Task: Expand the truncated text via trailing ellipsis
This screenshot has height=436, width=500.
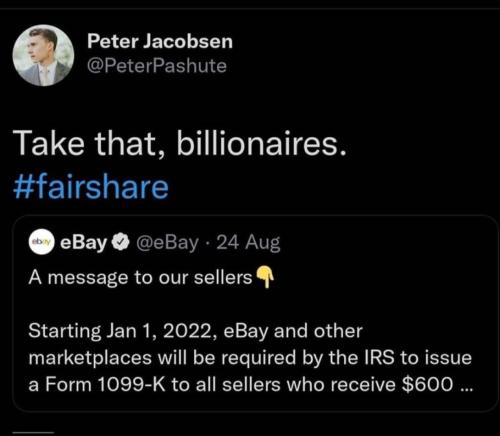Action: click(x=466, y=388)
